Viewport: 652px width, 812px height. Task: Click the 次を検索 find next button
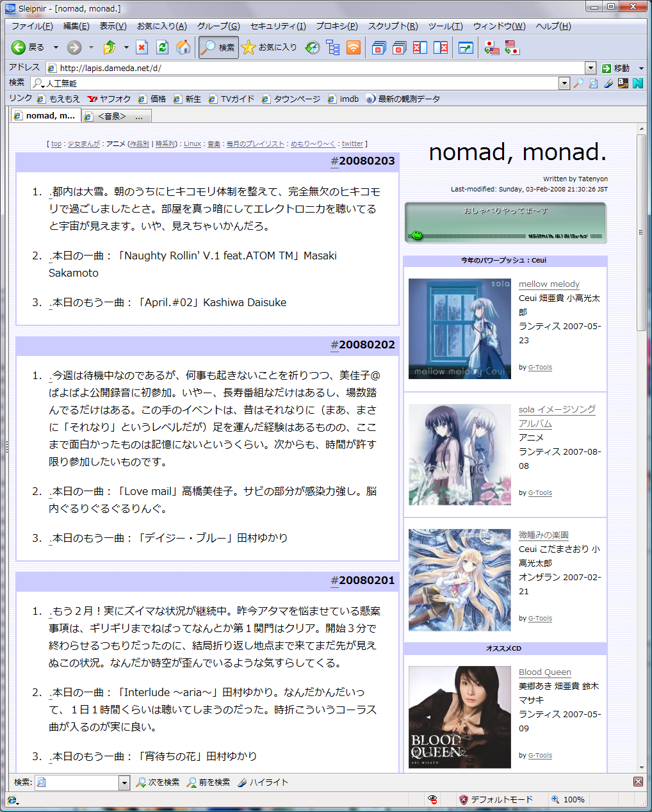(x=158, y=782)
